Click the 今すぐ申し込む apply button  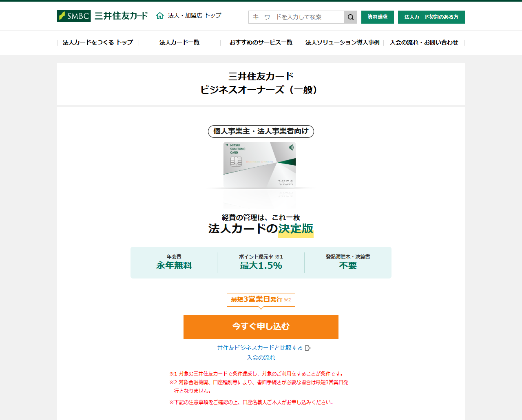pos(261,327)
